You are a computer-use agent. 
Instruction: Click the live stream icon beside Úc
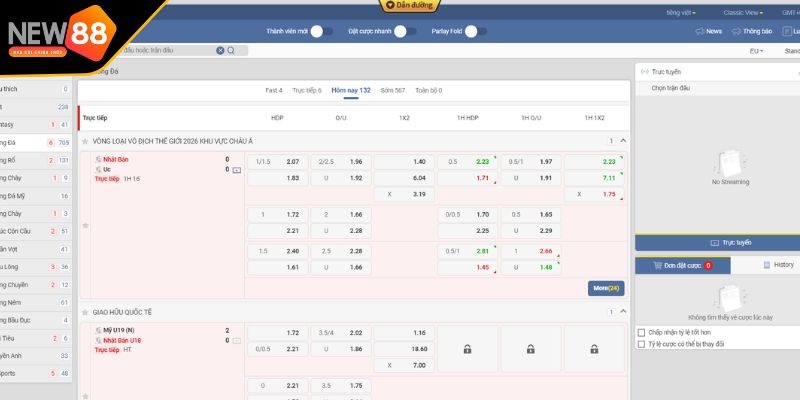[237, 170]
